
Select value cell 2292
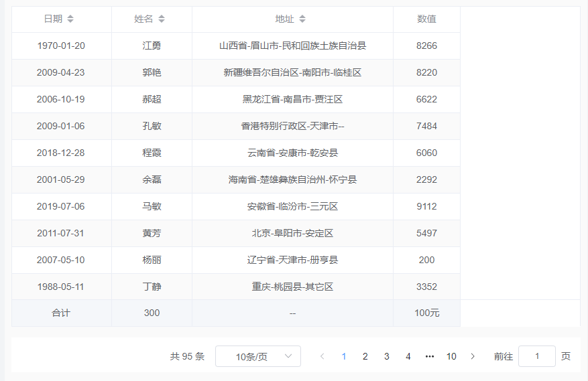pyautogui.click(x=426, y=179)
